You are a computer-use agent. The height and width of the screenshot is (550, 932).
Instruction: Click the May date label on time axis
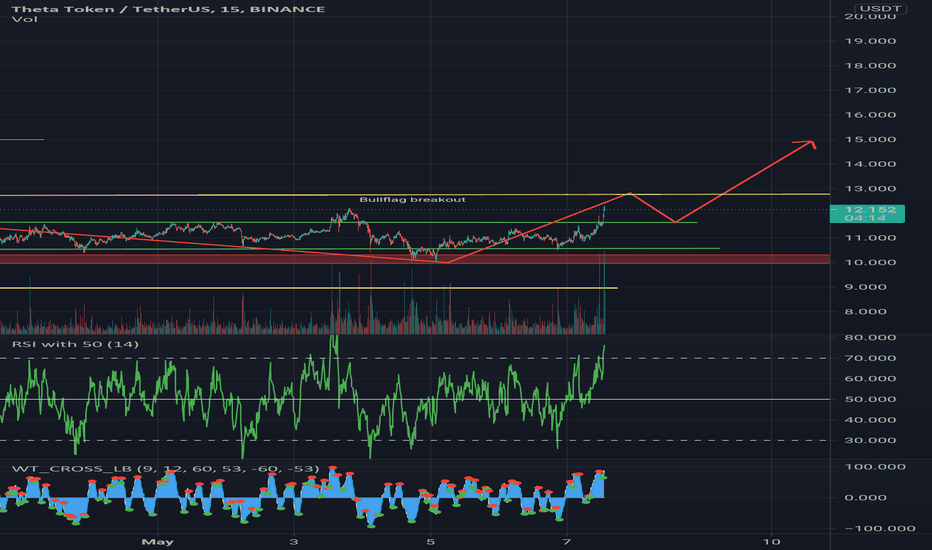click(x=158, y=542)
